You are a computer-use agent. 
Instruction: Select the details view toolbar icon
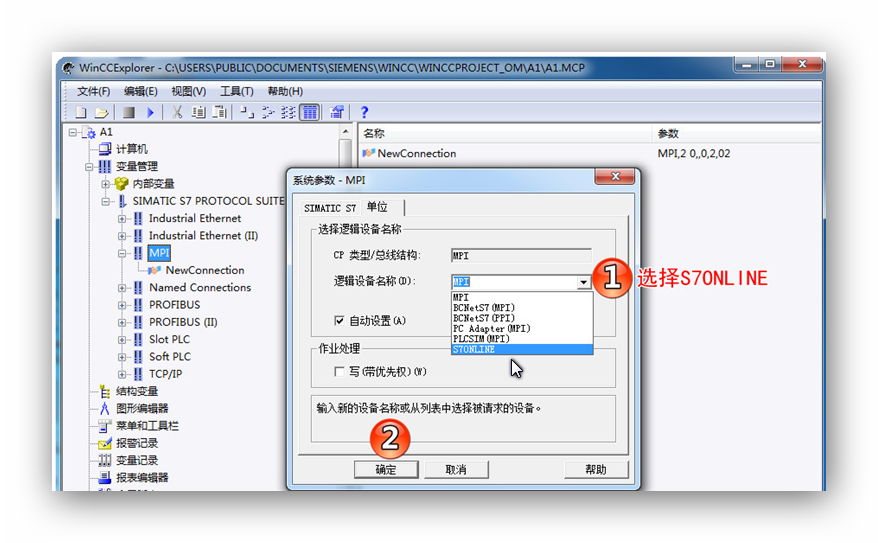310,113
